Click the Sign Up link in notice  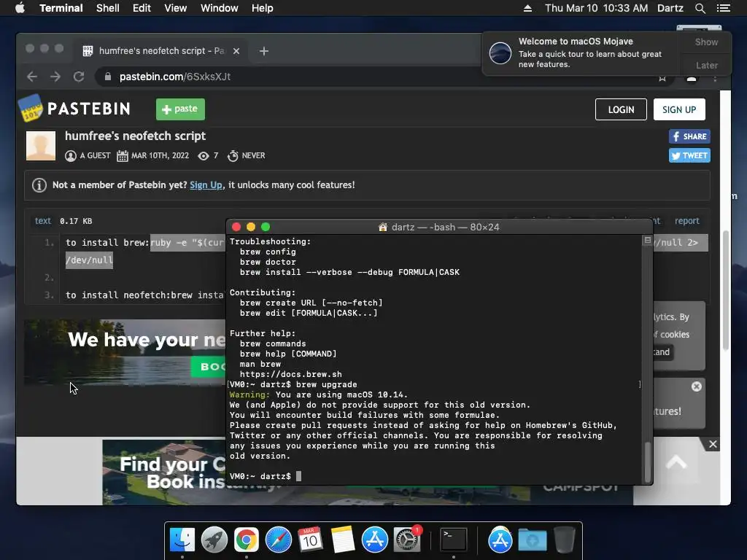coord(206,184)
